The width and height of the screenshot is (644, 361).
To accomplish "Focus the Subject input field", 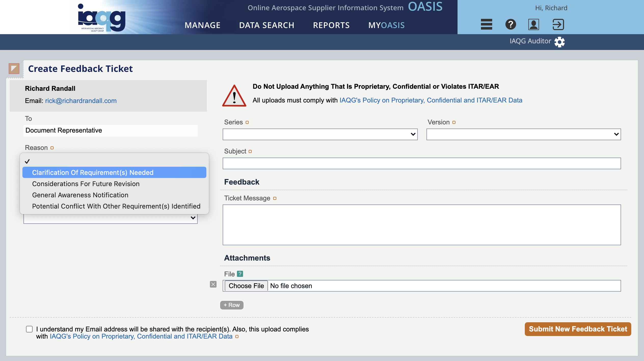I will click(422, 163).
